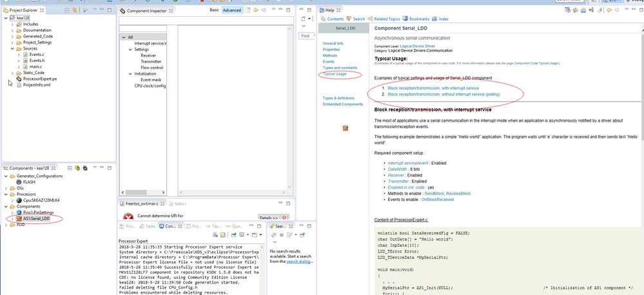Click Scroll Lock icon in Console toolbar
Viewport: 644px width, 295px height.
click(x=223, y=234)
